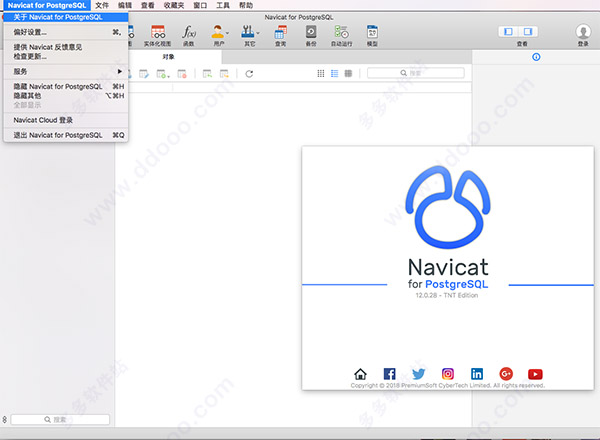Select the Objects (对象) tab
The image size is (600, 440).
pos(168,57)
